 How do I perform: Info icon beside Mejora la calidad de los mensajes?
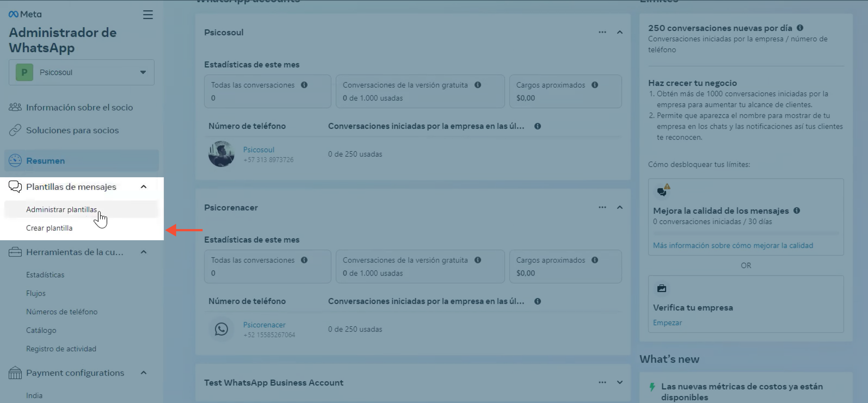click(797, 211)
